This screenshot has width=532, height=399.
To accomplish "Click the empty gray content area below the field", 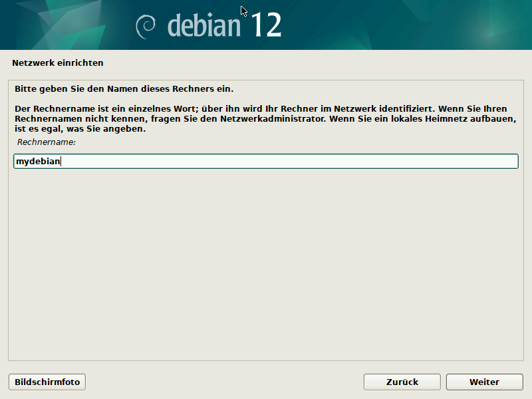I will [266, 266].
